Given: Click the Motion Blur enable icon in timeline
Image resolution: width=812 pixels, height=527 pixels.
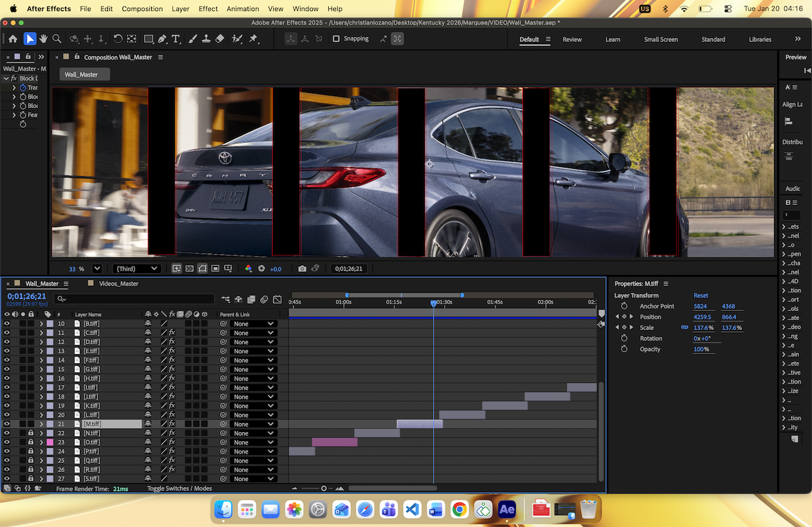Looking at the screenshot, I should (264, 299).
